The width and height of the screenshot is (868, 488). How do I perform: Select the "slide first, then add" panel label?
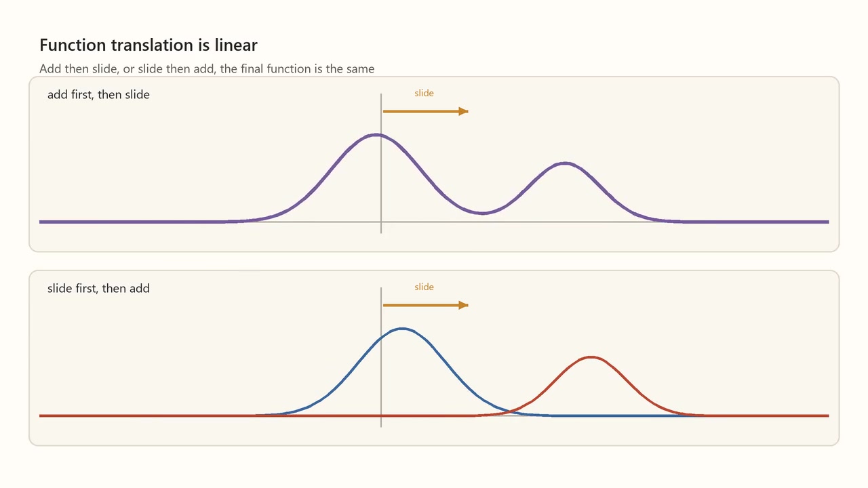(98, 289)
